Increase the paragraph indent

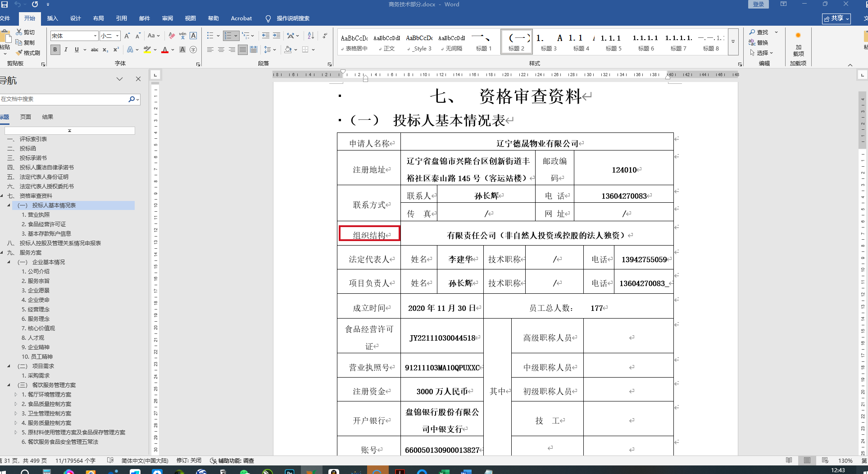[x=277, y=36]
